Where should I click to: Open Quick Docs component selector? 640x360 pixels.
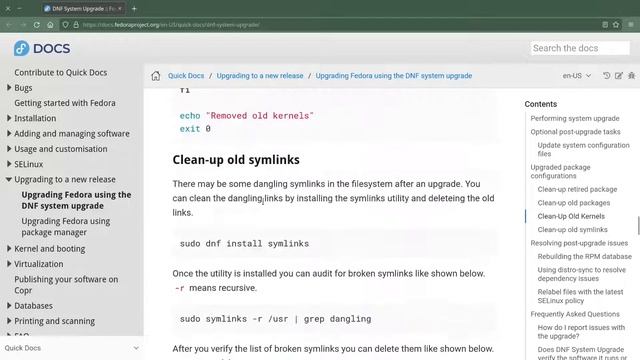72,348
